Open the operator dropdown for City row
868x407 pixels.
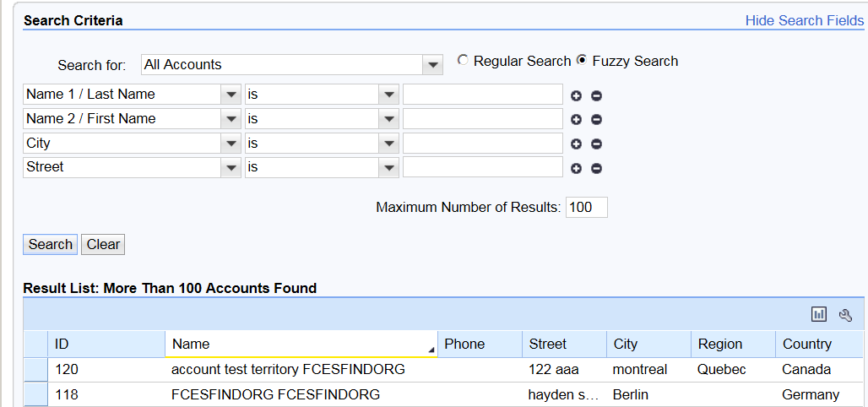pyautogui.click(x=388, y=144)
